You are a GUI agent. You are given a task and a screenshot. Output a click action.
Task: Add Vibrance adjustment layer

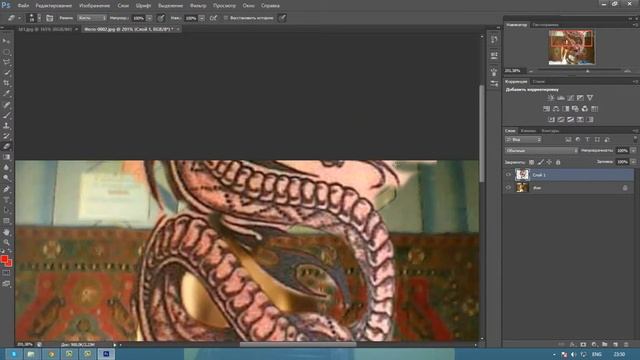[x=590, y=98]
